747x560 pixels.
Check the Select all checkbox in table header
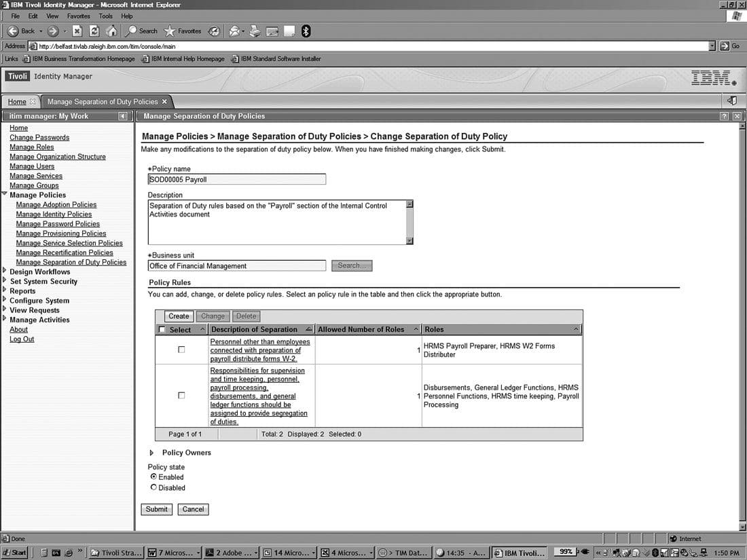[162, 329]
